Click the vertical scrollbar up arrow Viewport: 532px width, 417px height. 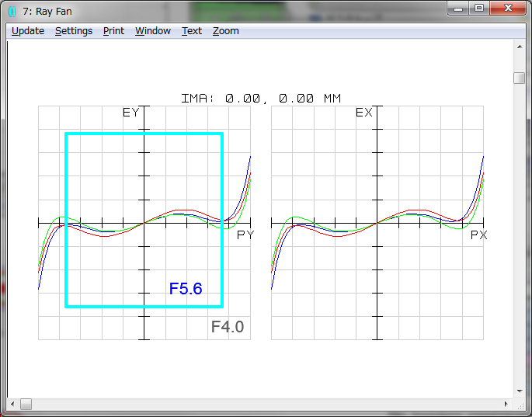click(x=520, y=47)
